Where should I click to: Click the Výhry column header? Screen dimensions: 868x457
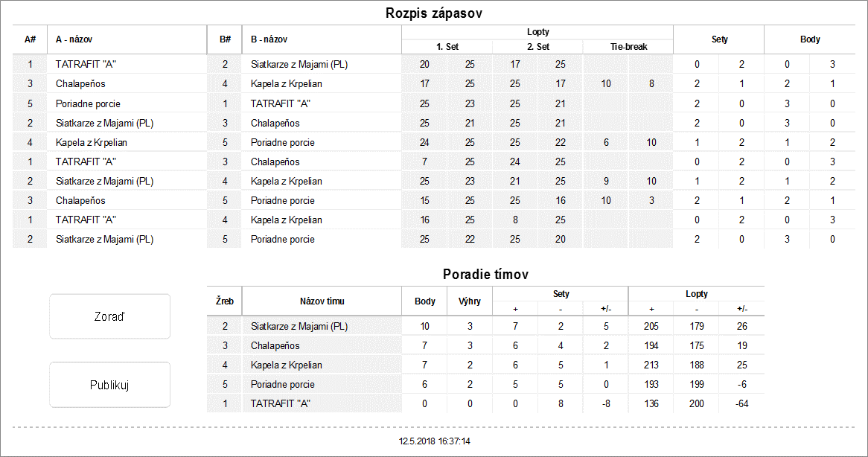(470, 301)
